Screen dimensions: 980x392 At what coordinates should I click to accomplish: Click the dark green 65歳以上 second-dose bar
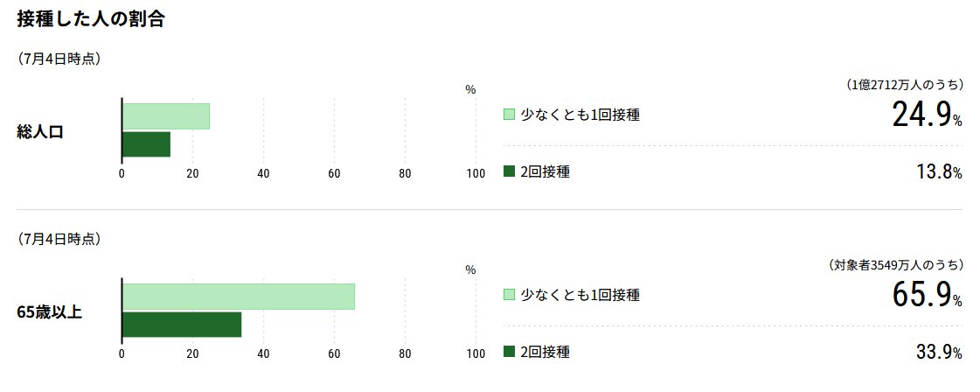[182, 325]
